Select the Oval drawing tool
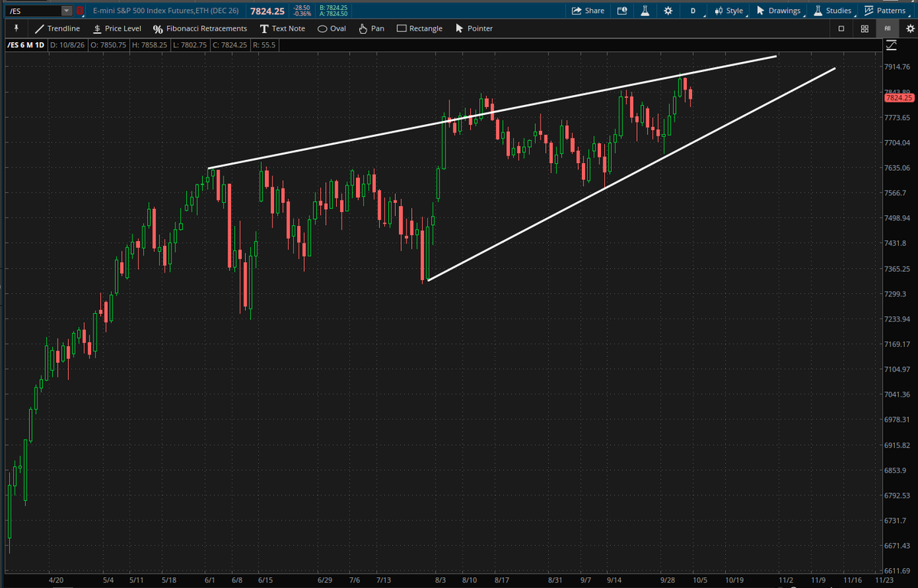This screenshot has width=918, height=588. [332, 28]
